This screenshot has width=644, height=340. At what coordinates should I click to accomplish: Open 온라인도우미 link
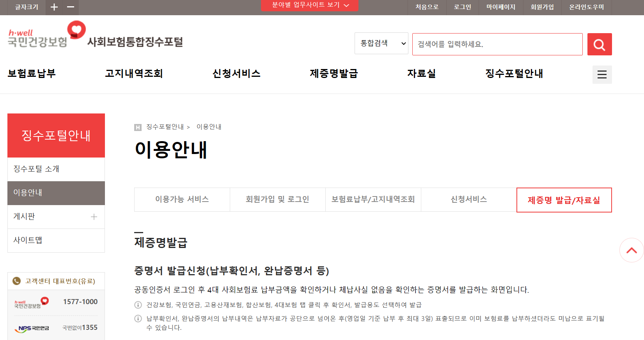[587, 7]
